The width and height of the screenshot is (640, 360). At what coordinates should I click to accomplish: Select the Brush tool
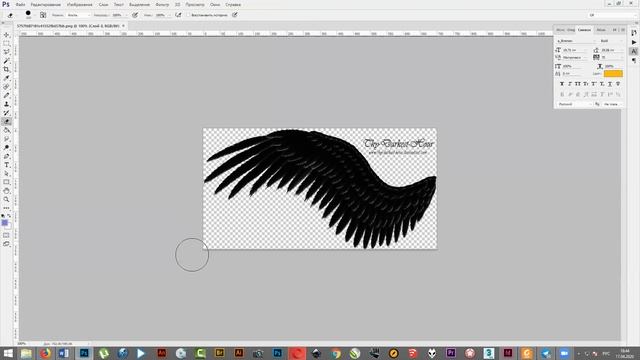point(7,95)
